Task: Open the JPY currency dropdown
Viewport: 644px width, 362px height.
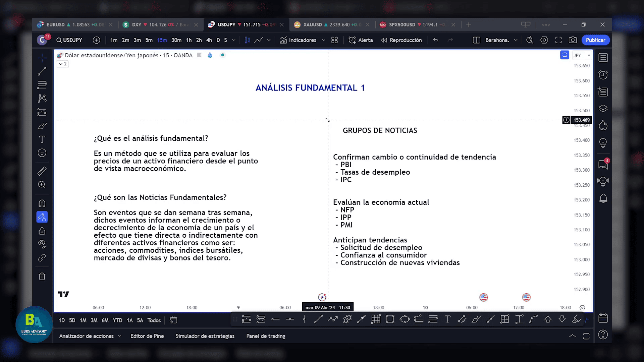Action: 582,55
